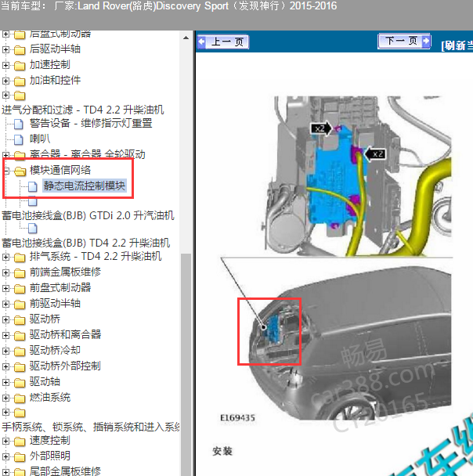This screenshot has width=473, height=476.
Task: Expand the 驱动轴 tree node
Action: [x=5, y=382]
